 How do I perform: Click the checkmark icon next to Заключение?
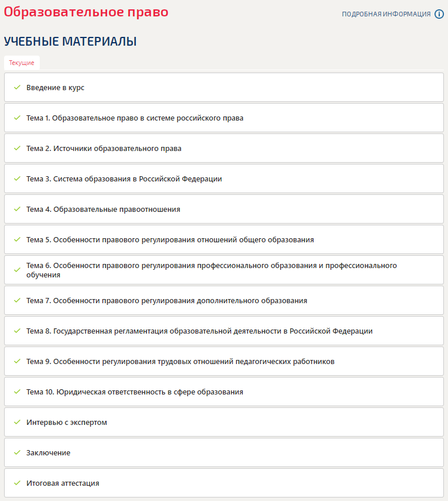click(18, 452)
